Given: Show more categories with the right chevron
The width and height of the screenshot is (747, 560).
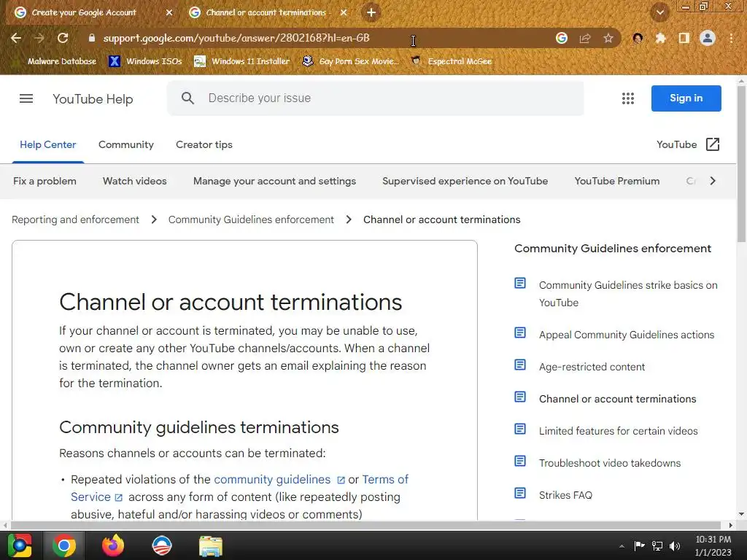Looking at the screenshot, I should [x=713, y=181].
